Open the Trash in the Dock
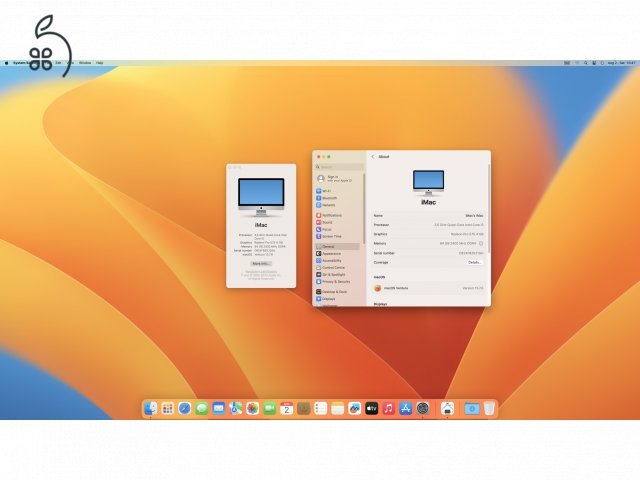The width and height of the screenshot is (640, 480). pos(489,408)
